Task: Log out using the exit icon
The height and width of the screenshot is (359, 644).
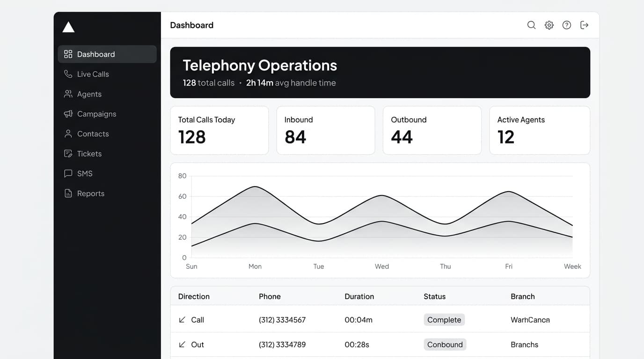Action: point(584,25)
